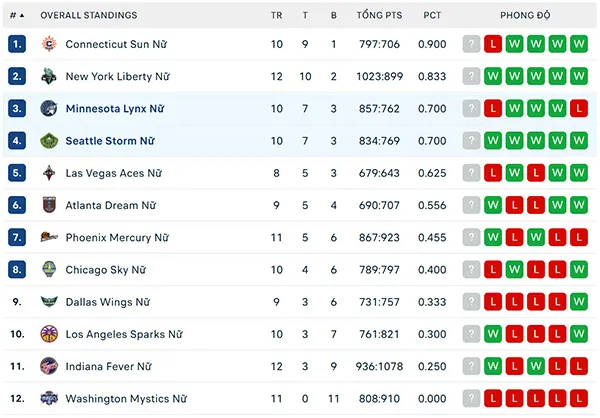Click the question-mark form badge for Seattle Storm
This screenshot has height=418, width=600.
point(471,141)
